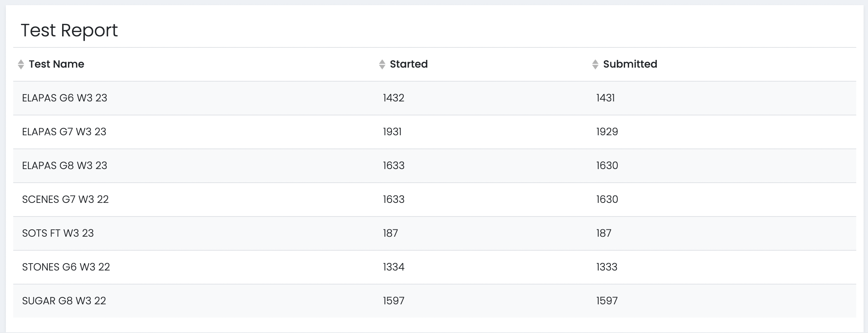Viewport: 868px width, 333px height.
Task: Click the Submitted value 1431
Action: pyautogui.click(x=605, y=98)
